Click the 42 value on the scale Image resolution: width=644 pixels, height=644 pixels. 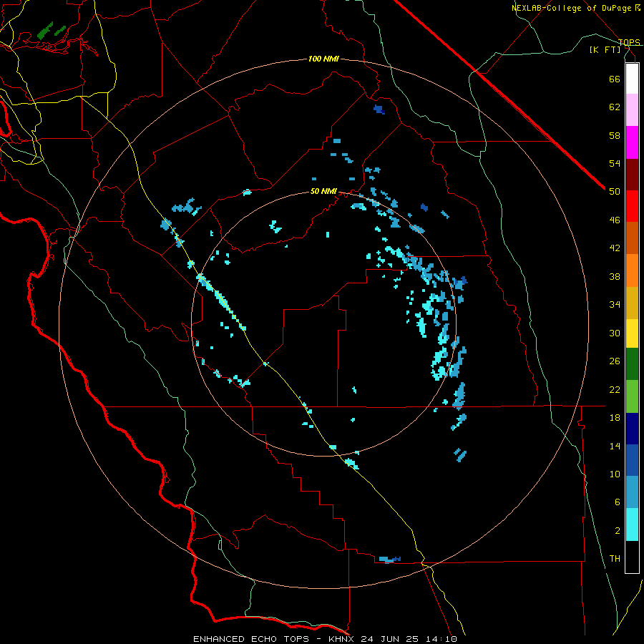[615, 248]
